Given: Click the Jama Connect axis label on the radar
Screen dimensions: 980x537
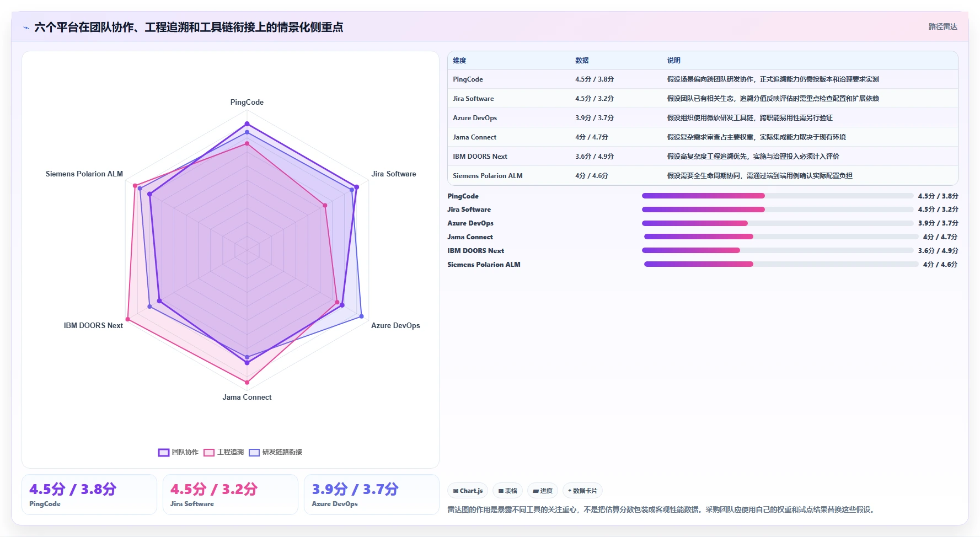Looking at the screenshot, I should coord(247,398).
